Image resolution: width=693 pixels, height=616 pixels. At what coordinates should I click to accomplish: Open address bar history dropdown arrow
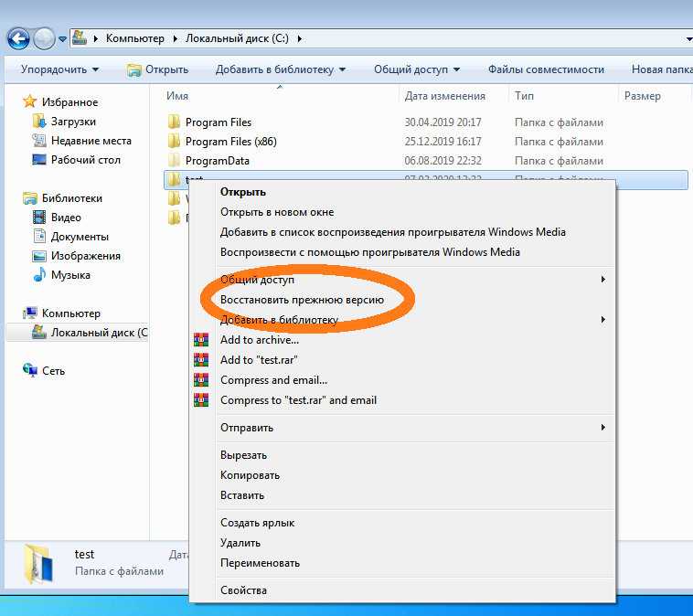tap(688, 39)
